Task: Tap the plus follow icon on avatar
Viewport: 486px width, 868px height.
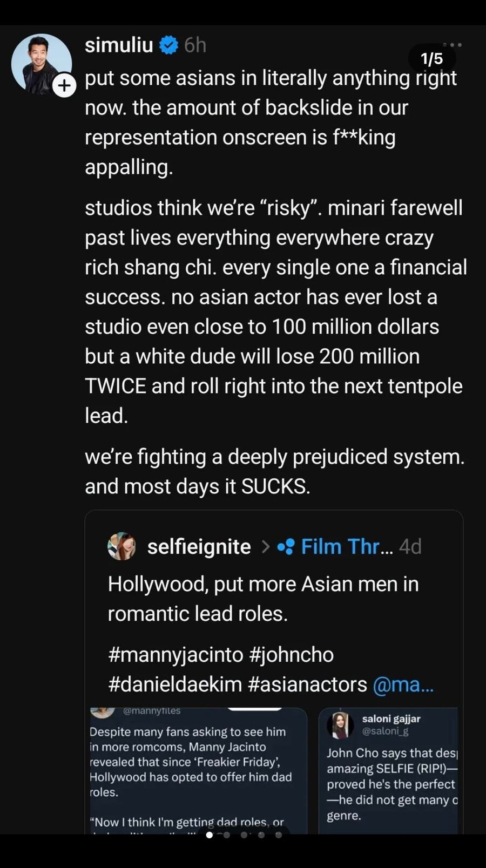Action: pos(64,86)
